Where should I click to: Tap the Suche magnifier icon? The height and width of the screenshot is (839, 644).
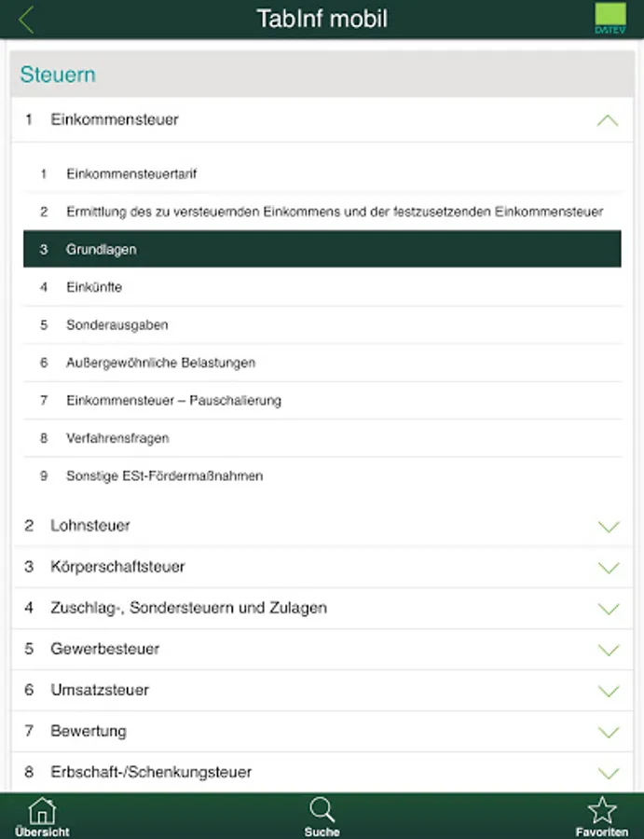322,813
